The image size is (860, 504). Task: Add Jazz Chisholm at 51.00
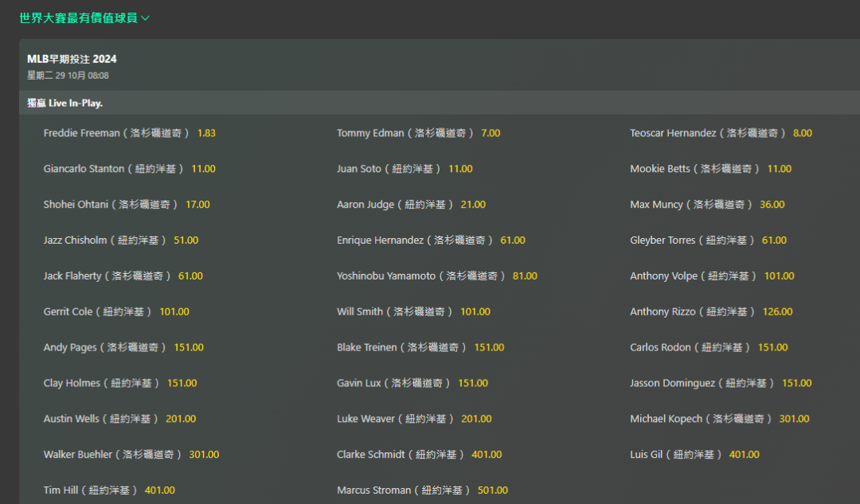tap(121, 240)
